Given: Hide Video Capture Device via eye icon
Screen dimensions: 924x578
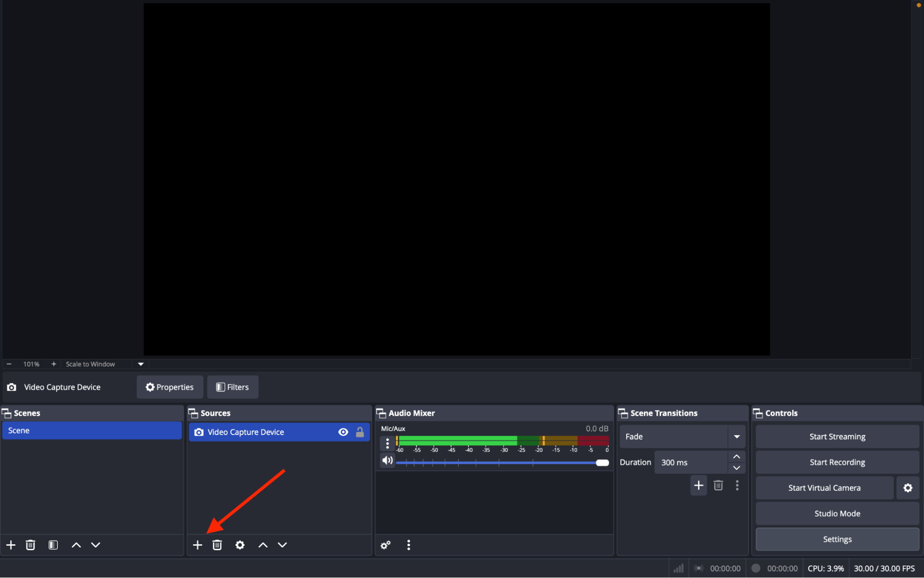Looking at the screenshot, I should coord(343,432).
